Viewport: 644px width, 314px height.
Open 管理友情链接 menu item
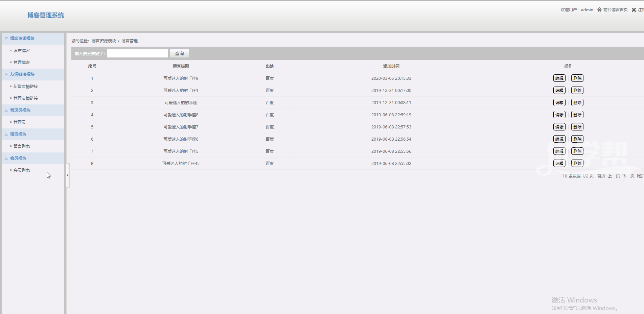(26, 98)
